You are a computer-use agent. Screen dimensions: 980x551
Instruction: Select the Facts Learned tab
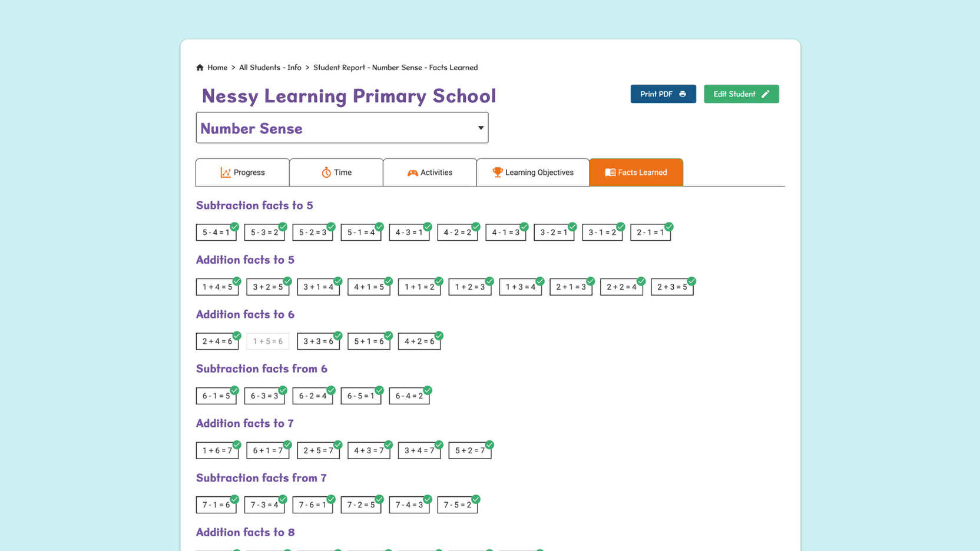click(x=636, y=172)
